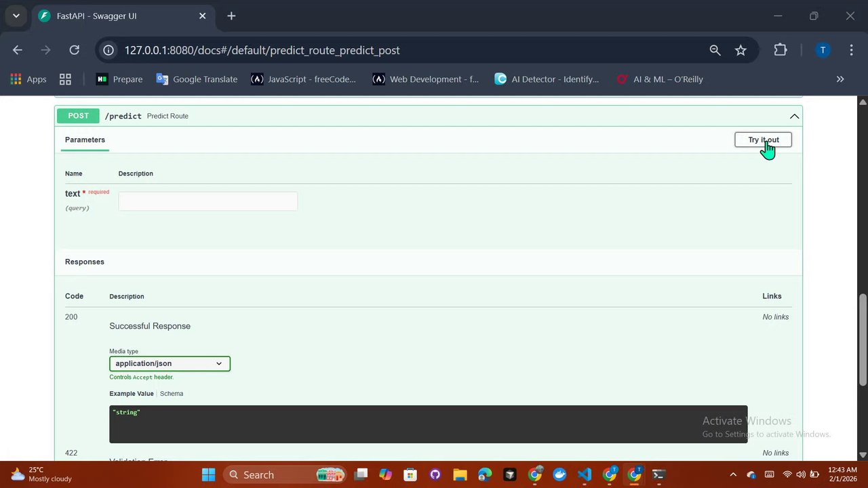Click the Successful Response description text
The image size is (868, 488).
tap(150, 326)
